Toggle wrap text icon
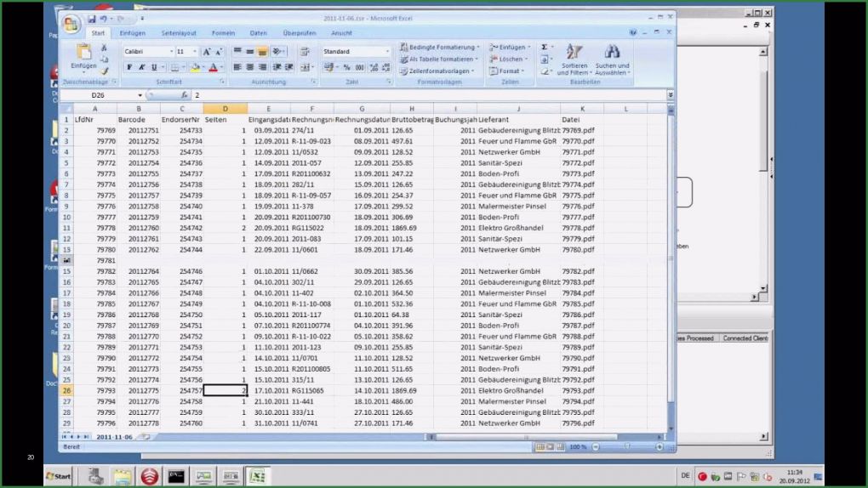This screenshot has width=868, height=488. pos(305,52)
